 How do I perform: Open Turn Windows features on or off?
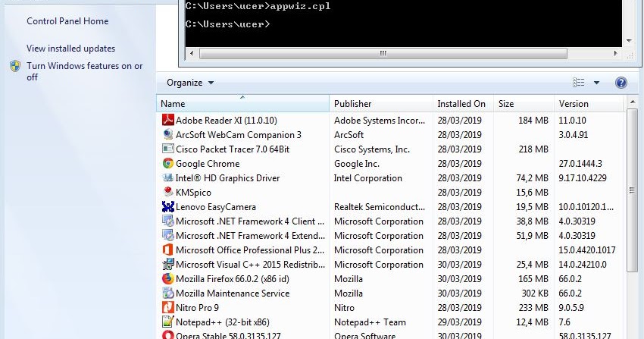click(84, 71)
